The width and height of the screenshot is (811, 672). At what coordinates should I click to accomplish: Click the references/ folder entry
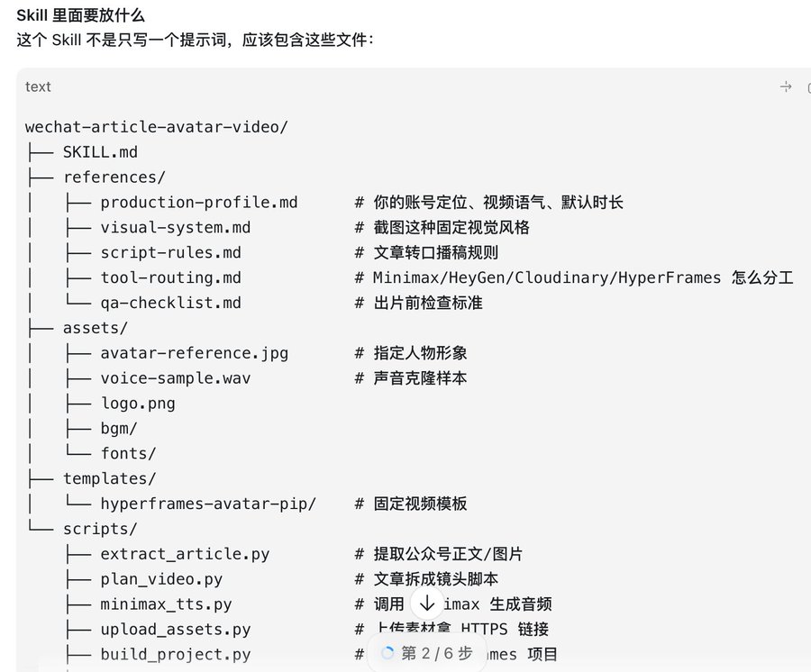point(114,177)
